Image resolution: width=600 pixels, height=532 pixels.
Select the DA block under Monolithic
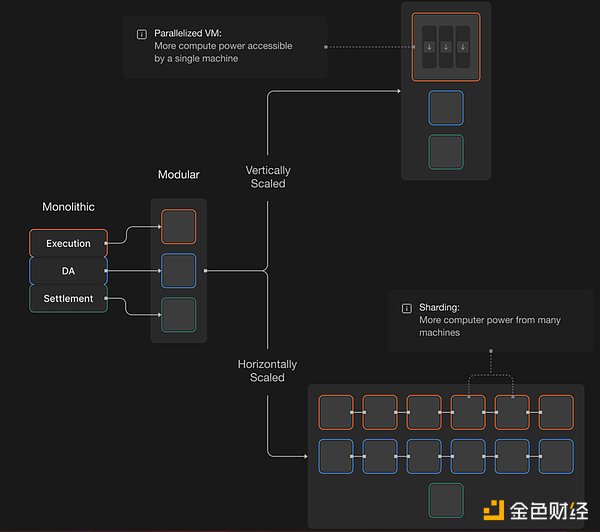coord(68,271)
